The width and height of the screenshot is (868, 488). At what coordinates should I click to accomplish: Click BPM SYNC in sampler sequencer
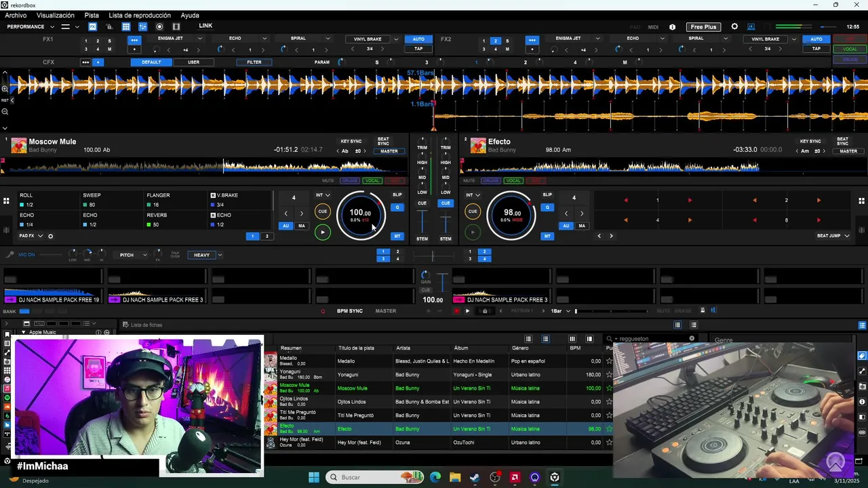(350, 311)
